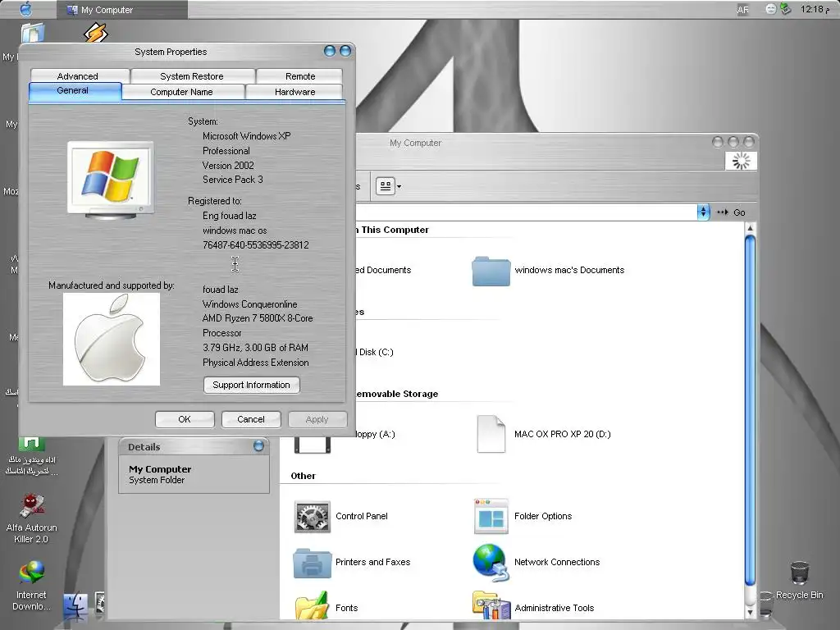
Task: Select the General tab
Action: (x=75, y=90)
